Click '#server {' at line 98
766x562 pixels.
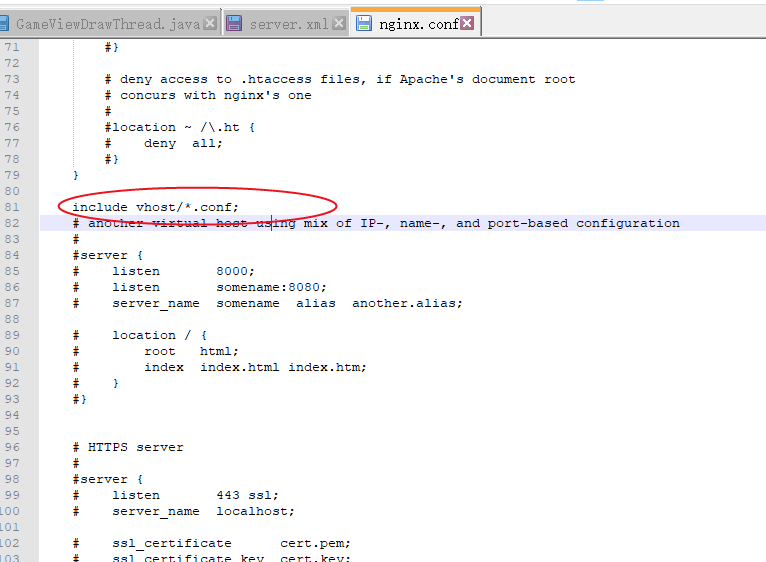coord(107,479)
